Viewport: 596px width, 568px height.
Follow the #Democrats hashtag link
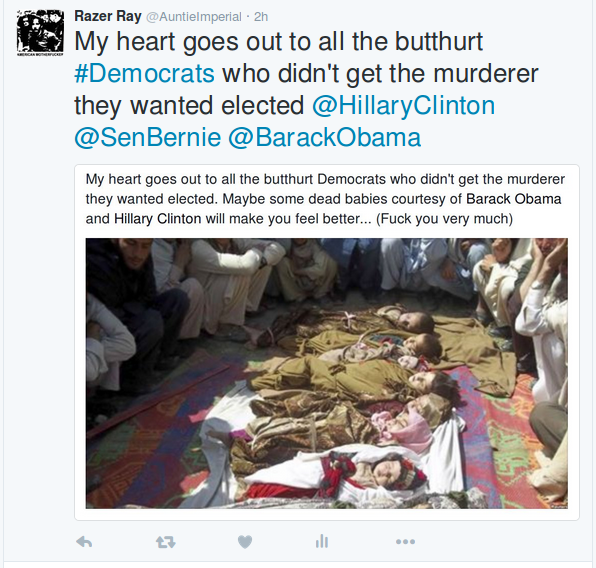point(144,73)
